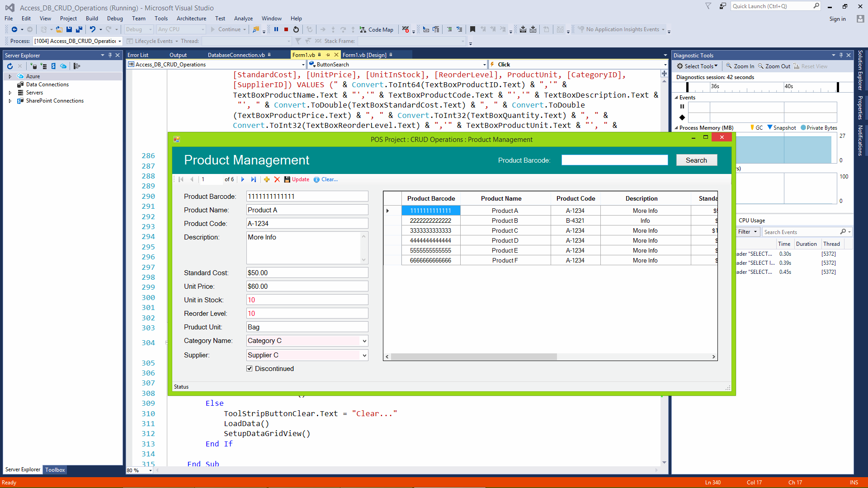Expand the SharePoint Connections node
Image resolution: width=868 pixels, height=488 pixels.
[x=10, y=101]
